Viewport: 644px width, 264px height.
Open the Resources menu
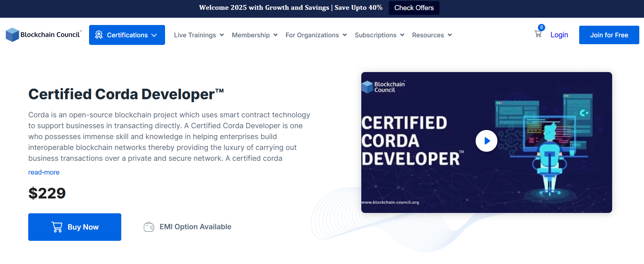coord(432,35)
